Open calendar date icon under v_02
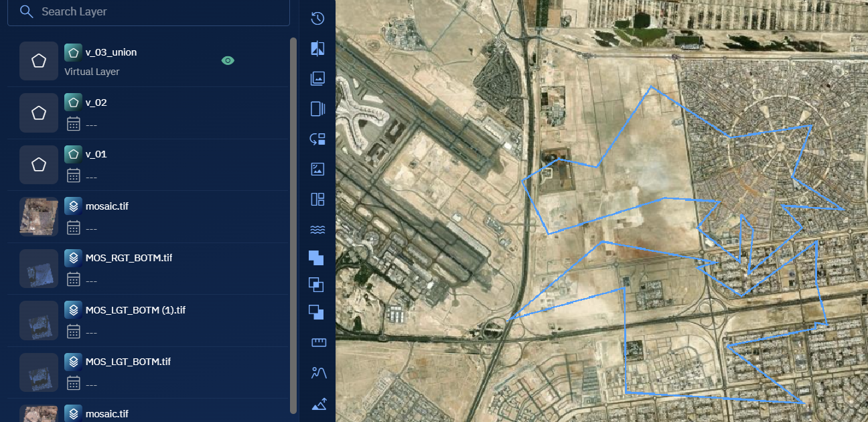Viewport: 868px width, 422px height. (74, 124)
